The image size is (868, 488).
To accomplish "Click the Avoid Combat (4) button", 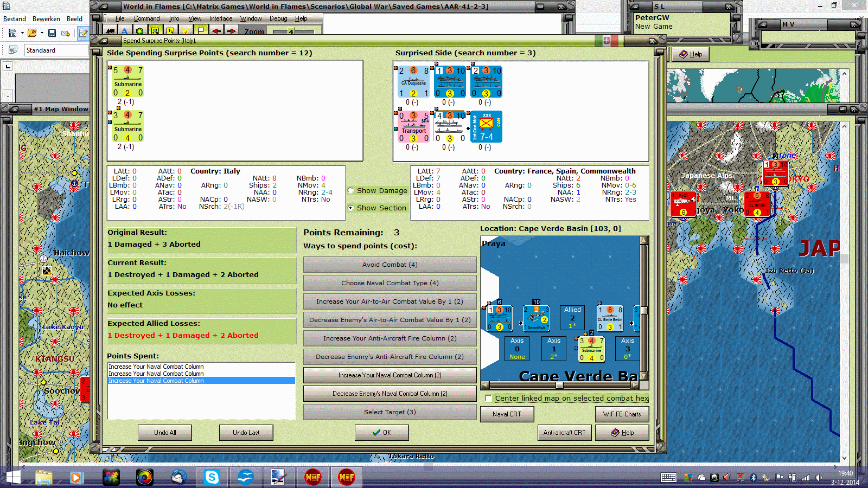I will point(390,265).
